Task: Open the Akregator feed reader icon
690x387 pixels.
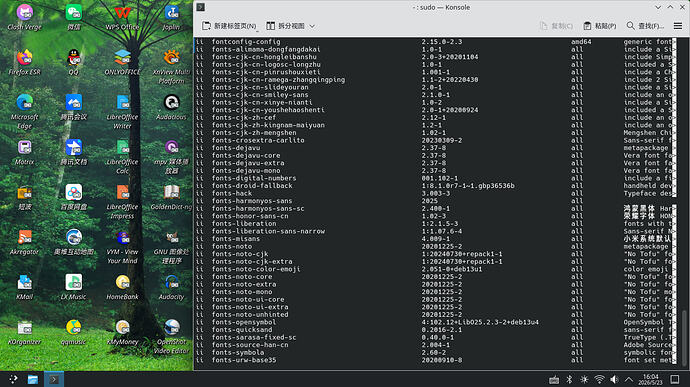Action: [25, 237]
